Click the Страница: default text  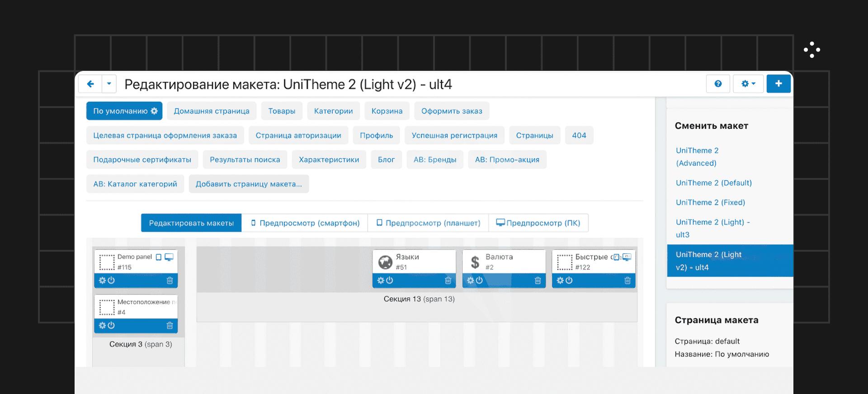(x=707, y=341)
